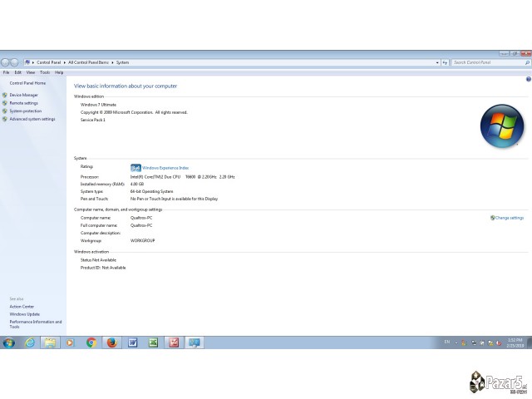Click the taskbar clock showing date and time
Screen dimensions: 532x399
coord(514,342)
